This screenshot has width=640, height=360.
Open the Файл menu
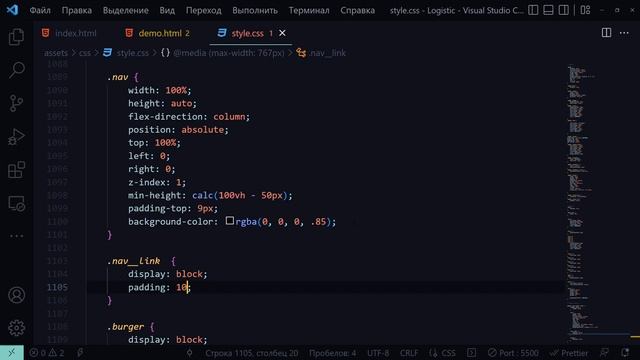(x=40, y=10)
